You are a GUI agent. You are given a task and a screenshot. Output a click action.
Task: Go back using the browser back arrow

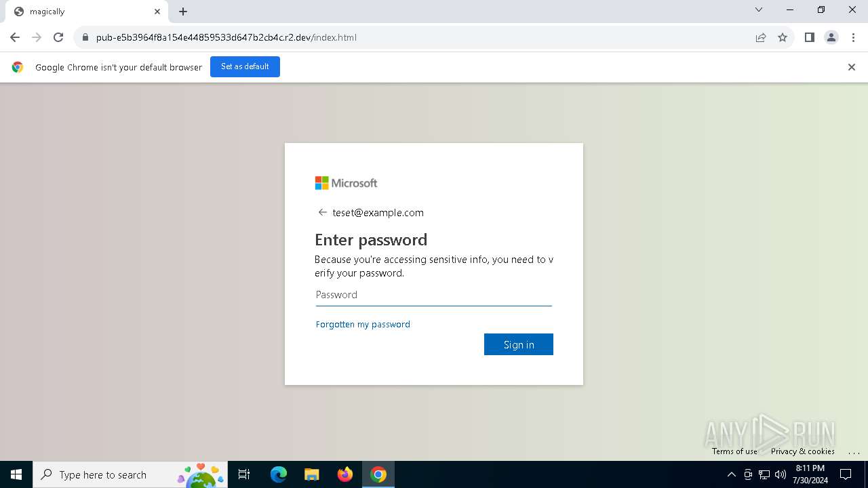(15, 37)
